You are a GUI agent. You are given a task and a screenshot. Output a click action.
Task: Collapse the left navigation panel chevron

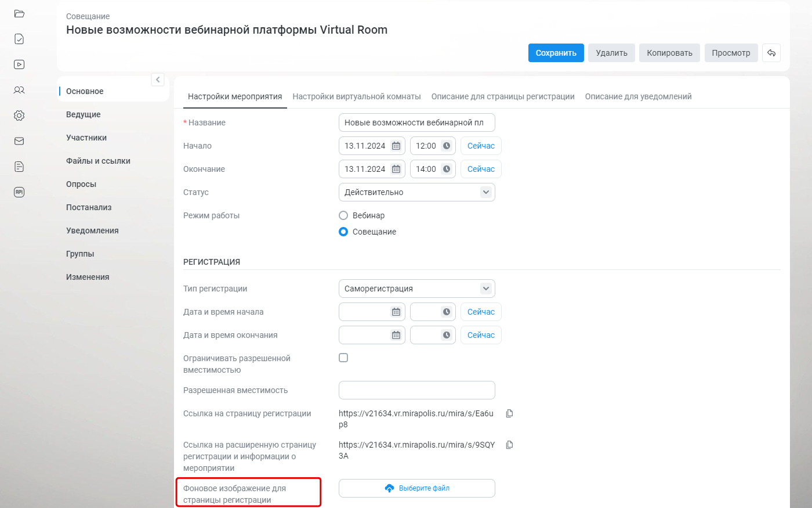click(x=158, y=80)
